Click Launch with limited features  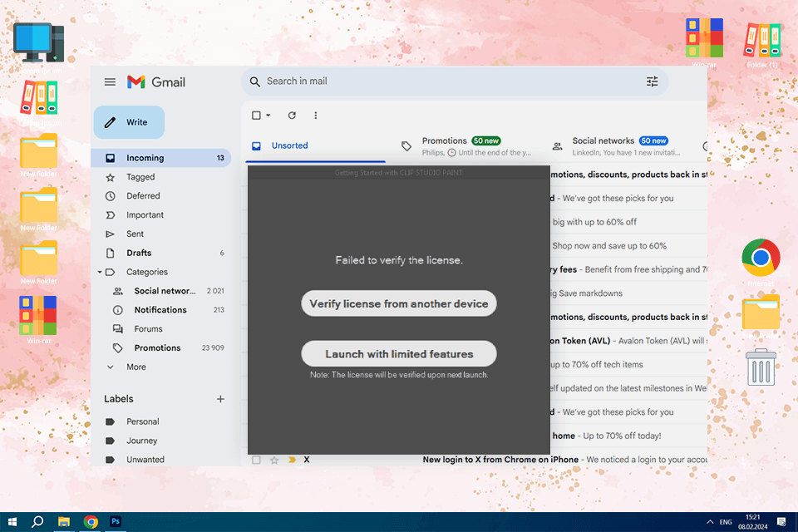(x=399, y=354)
